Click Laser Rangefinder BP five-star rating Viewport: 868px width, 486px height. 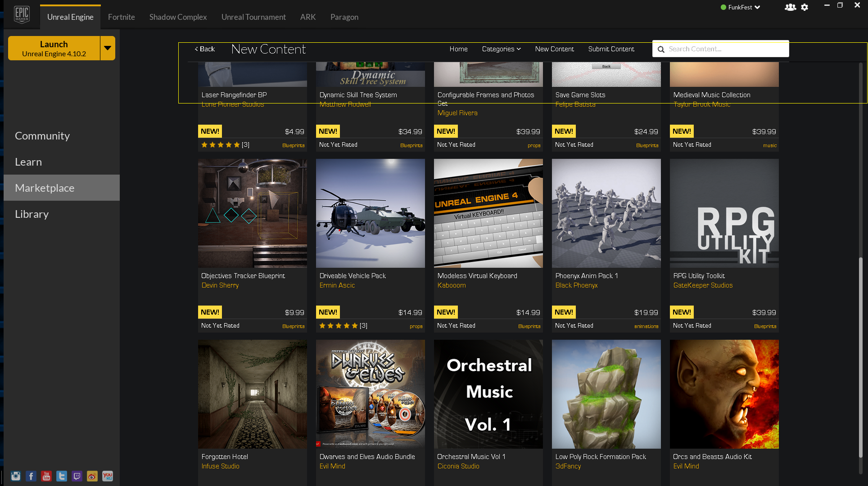coord(221,145)
